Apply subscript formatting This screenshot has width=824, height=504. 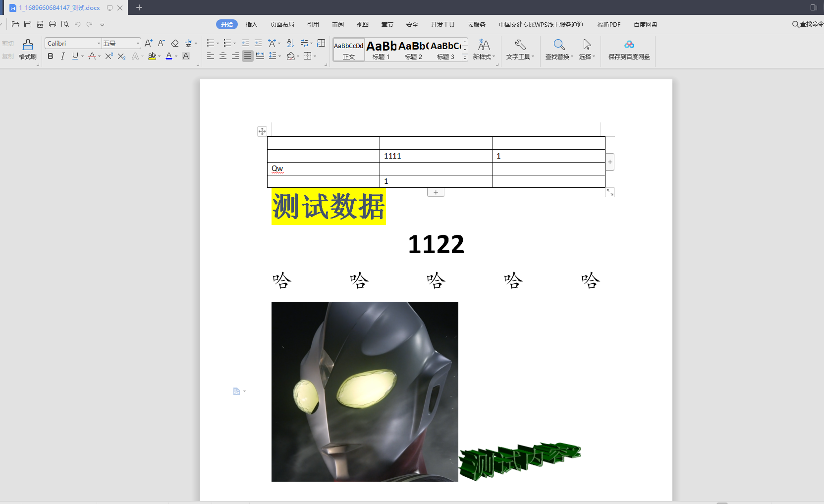(x=121, y=56)
